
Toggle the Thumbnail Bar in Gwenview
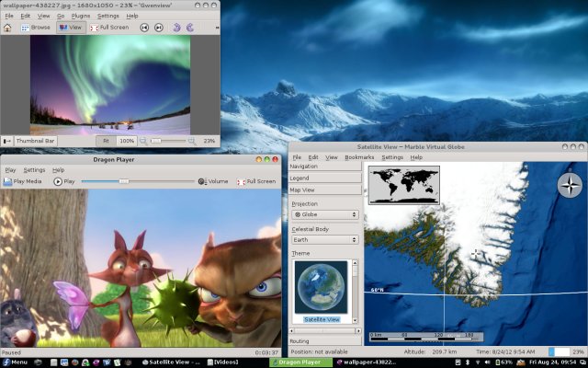pos(30,141)
